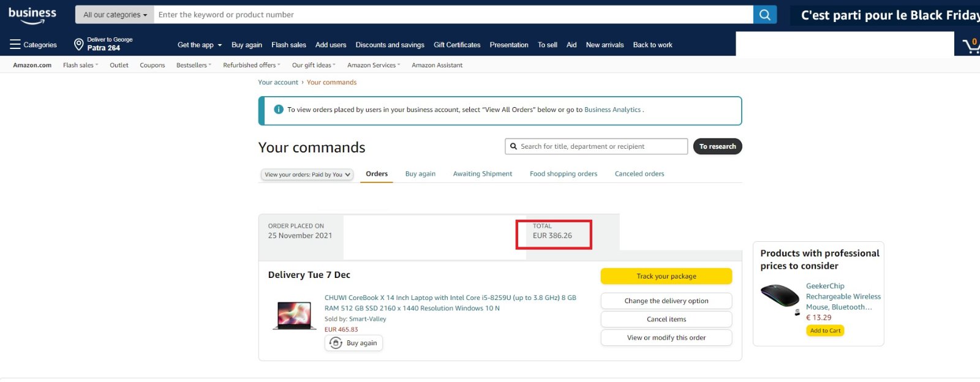Open Gift Certificates page
Image resolution: width=980 pixels, height=382 pixels.
tap(457, 45)
